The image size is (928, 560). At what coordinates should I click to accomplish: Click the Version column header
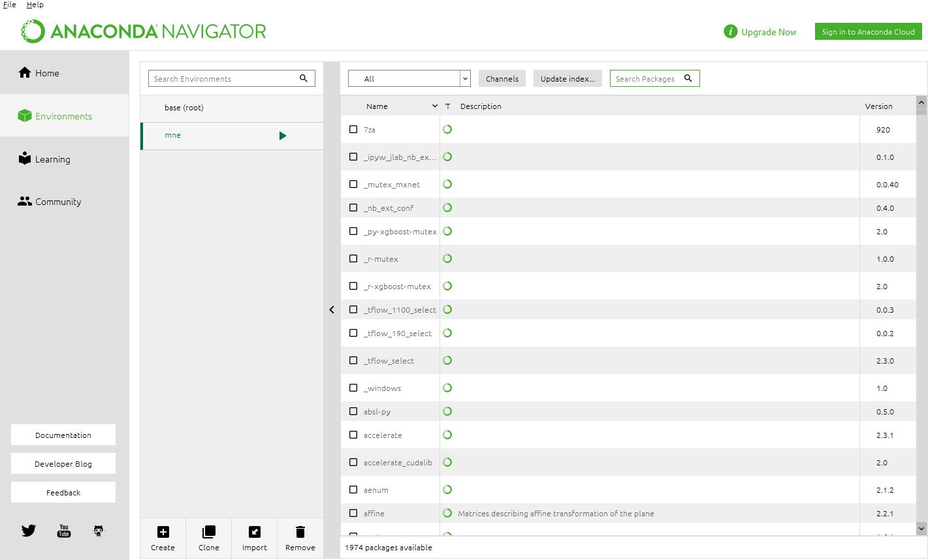878,106
